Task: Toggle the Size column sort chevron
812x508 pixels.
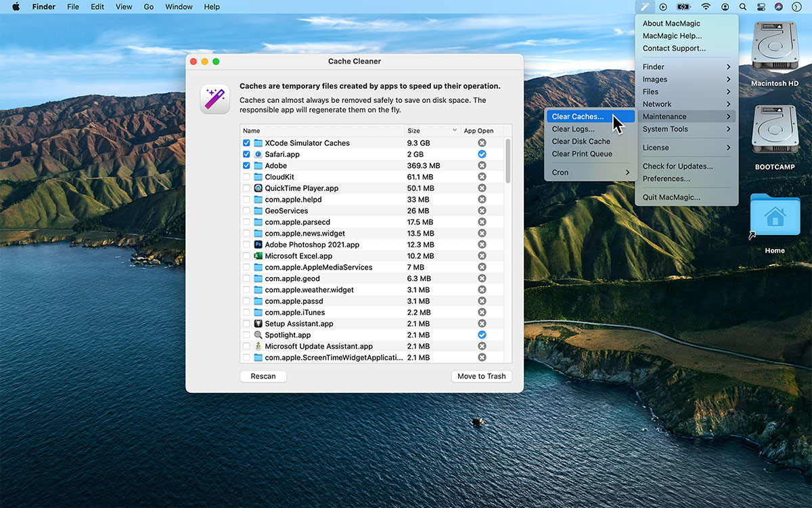Action: 454,131
